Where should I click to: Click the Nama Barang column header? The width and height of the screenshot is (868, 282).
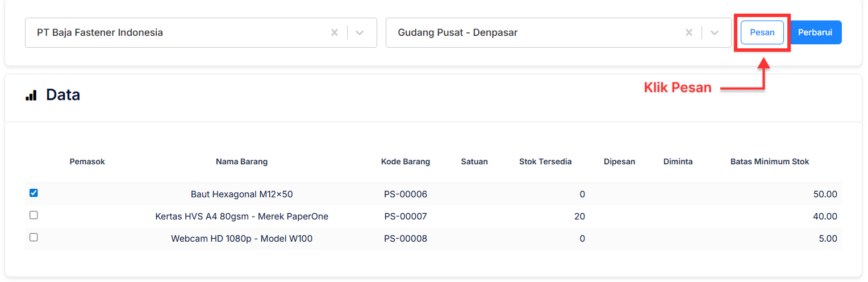(241, 161)
